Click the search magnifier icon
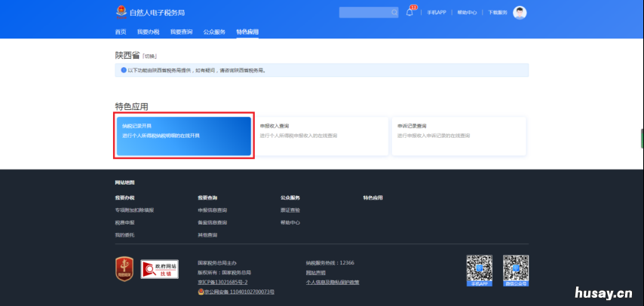Image resolution: width=644 pixels, height=306 pixels. pos(394,13)
